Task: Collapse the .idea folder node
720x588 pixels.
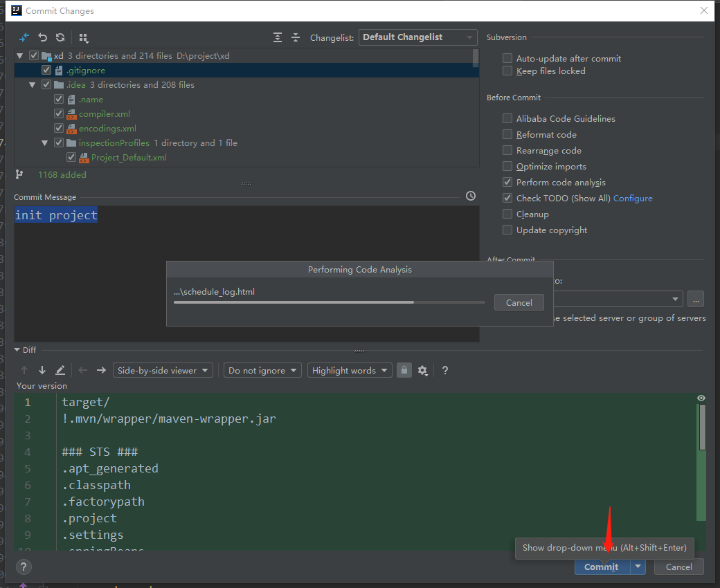Action: pos(32,85)
